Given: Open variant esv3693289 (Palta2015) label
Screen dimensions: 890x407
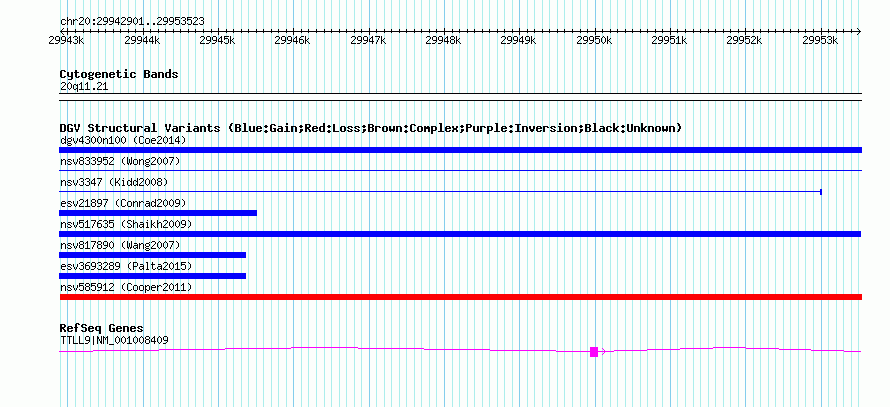Looking at the screenshot, I should point(126,266).
